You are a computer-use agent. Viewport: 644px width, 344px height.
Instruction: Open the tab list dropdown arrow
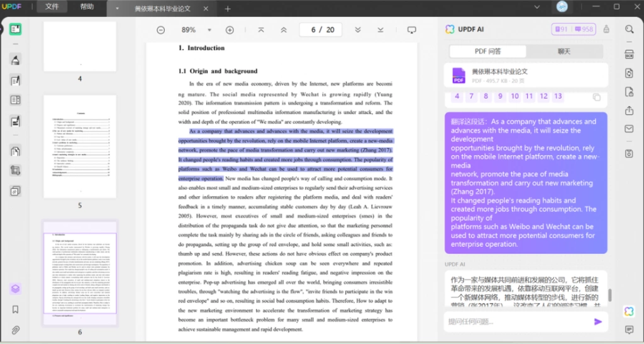[117, 8]
